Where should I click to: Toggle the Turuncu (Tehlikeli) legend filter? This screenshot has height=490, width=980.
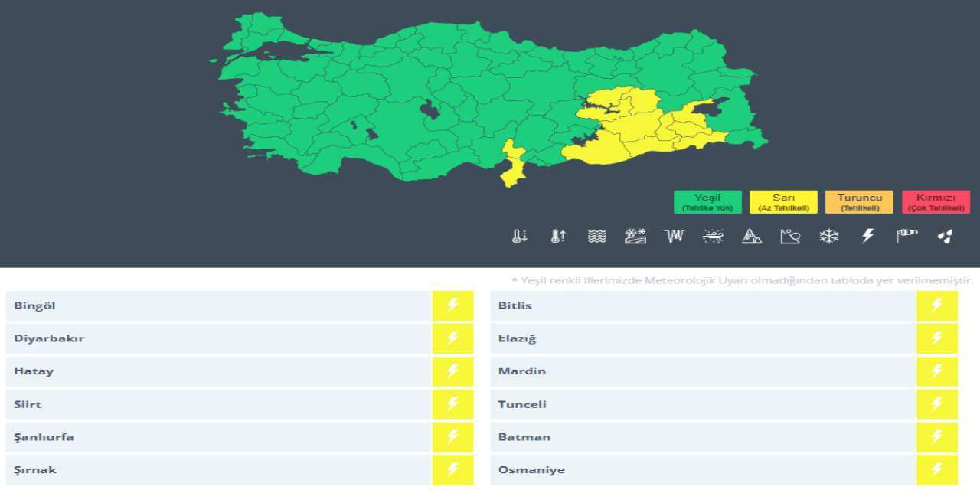click(860, 201)
